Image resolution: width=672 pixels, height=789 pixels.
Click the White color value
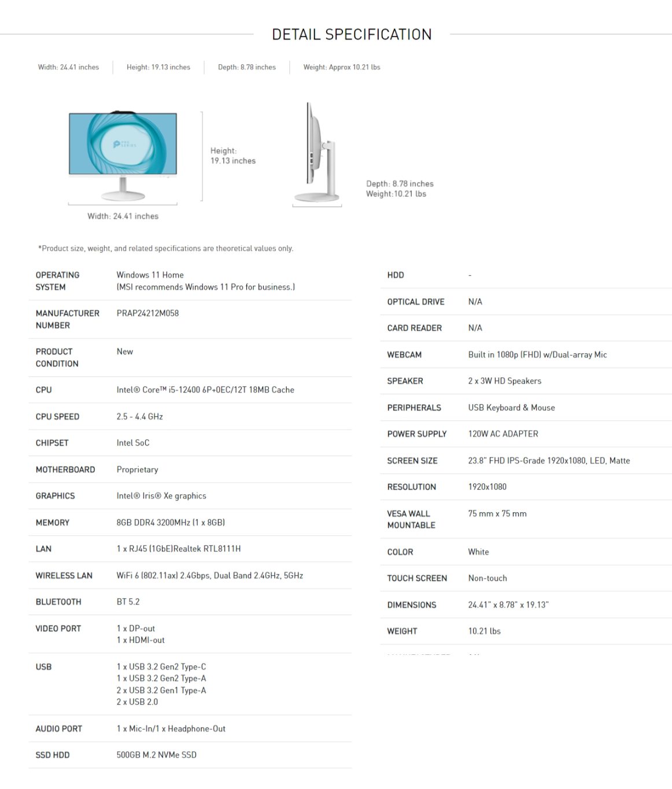478,552
